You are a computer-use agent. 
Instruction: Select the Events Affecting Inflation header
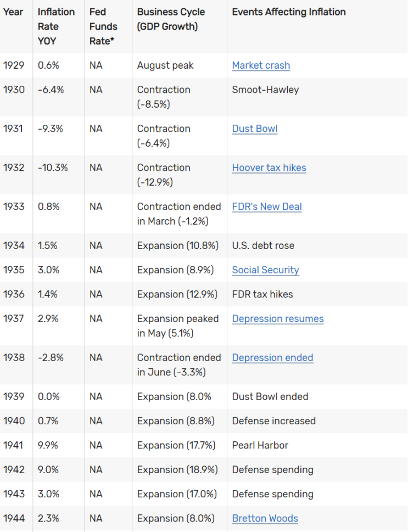[289, 12]
